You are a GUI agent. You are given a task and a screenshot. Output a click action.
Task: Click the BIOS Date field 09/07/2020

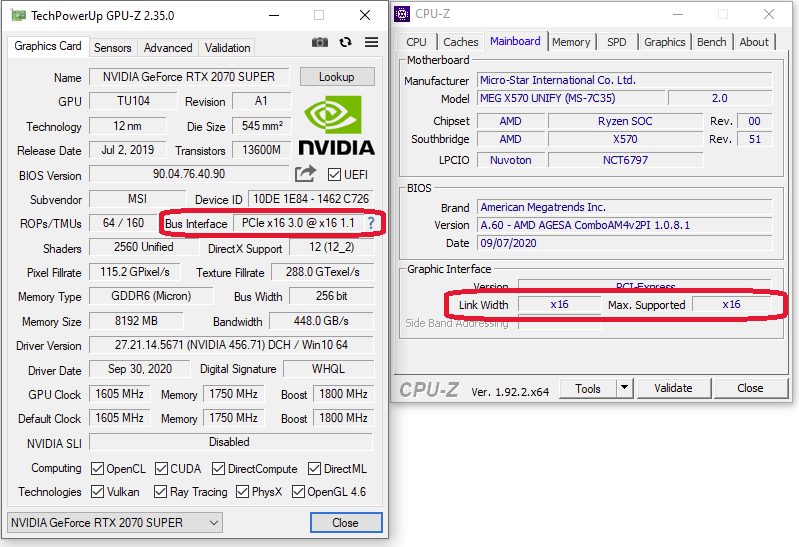pyautogui.click(x=625, y=243)
